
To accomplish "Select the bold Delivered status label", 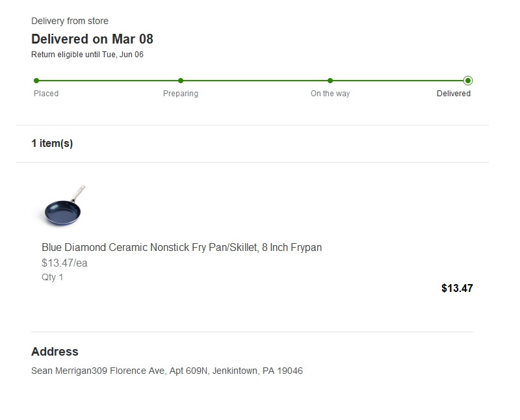I will (x=454, y=94).
